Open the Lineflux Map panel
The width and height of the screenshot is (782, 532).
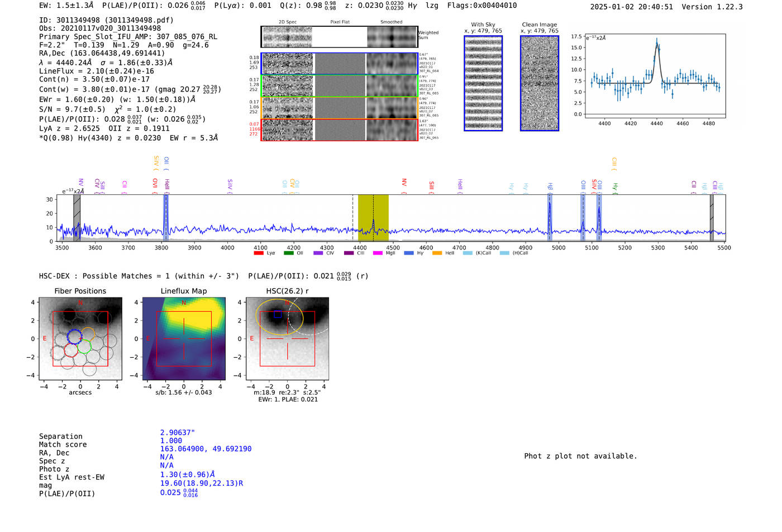[184, 338]
